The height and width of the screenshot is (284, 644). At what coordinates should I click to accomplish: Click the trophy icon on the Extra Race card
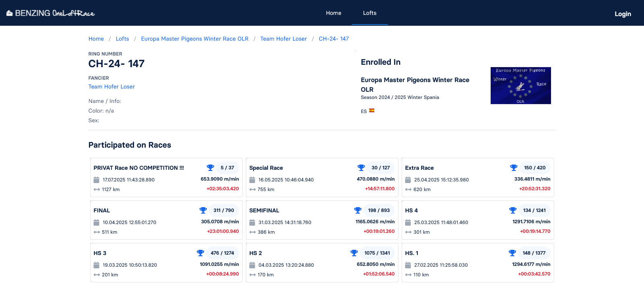(x=514, y=168)
